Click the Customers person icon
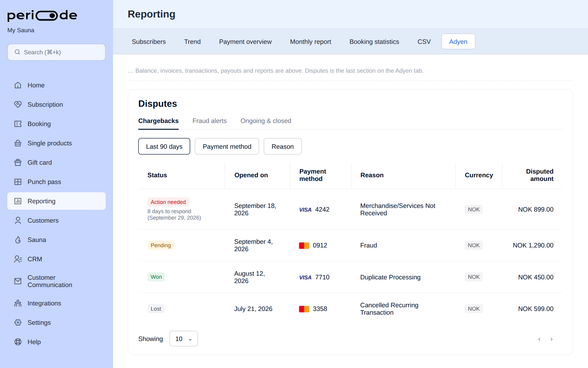The height and width of the screenshot is (368, 588). (x=18, y=220)
